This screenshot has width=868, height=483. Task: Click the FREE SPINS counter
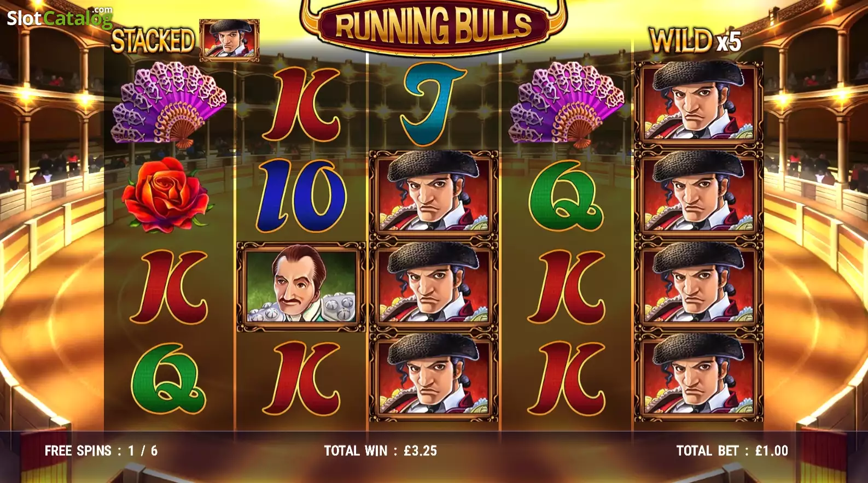coord(101,451)
